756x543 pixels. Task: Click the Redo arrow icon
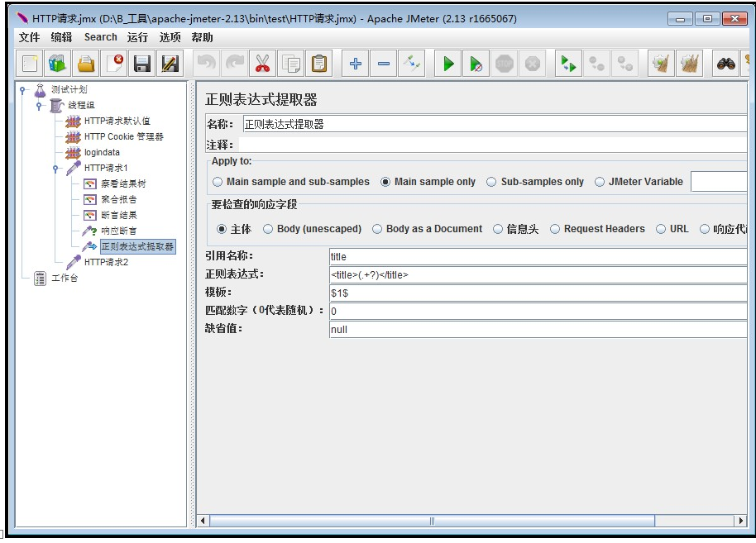tap(235, 64)
